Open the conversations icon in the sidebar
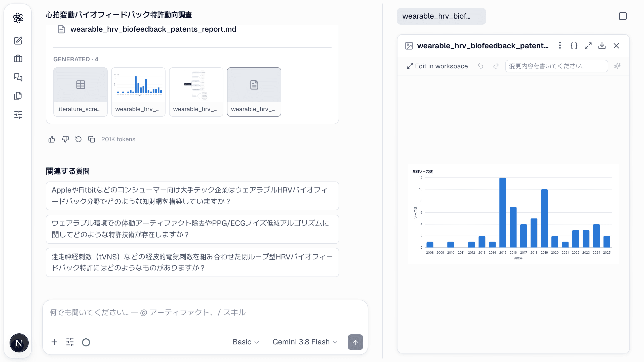Image resolution: width=644 pixels, height=362 pixels. click(18, 77)
